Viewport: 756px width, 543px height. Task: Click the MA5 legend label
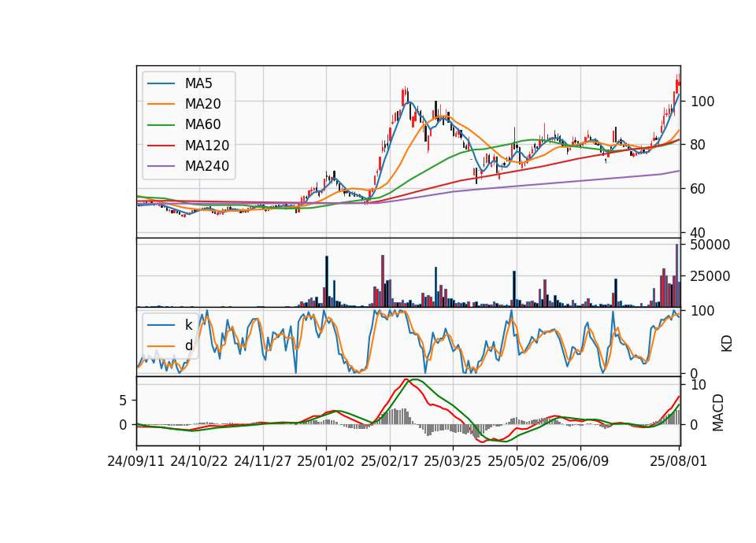pos(198,83)
